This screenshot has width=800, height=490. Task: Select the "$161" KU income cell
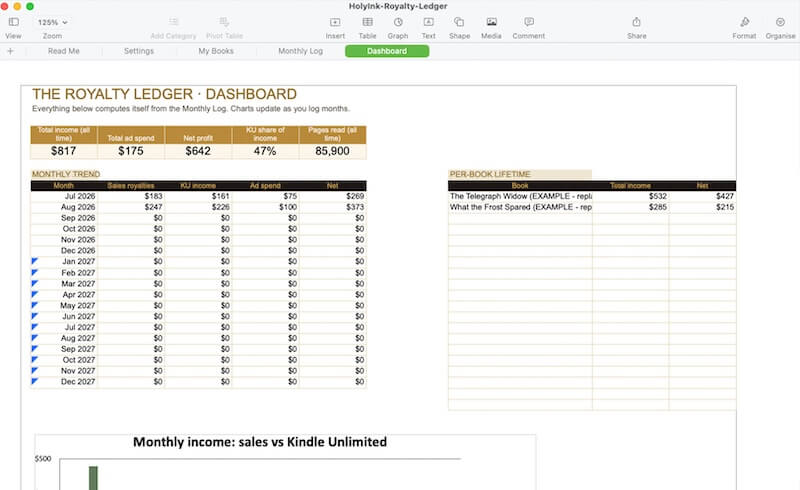(198, 196)
